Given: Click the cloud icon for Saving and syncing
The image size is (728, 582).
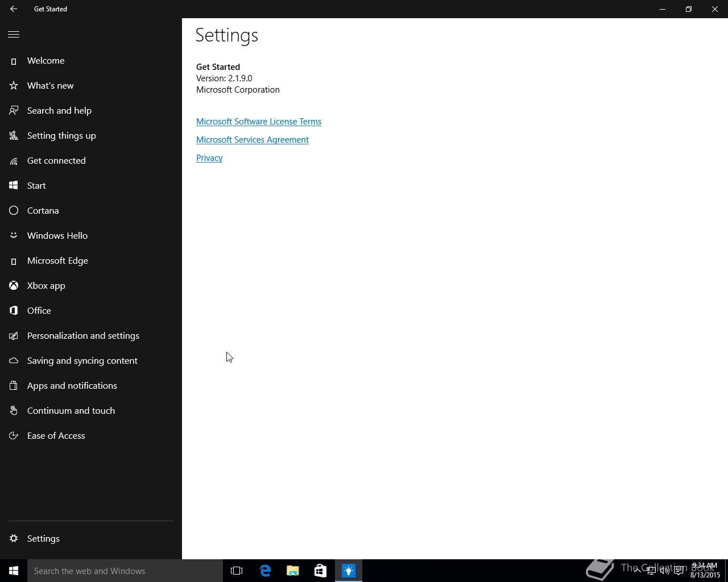Looking at the screenshot, I should [x=14, y=361].
